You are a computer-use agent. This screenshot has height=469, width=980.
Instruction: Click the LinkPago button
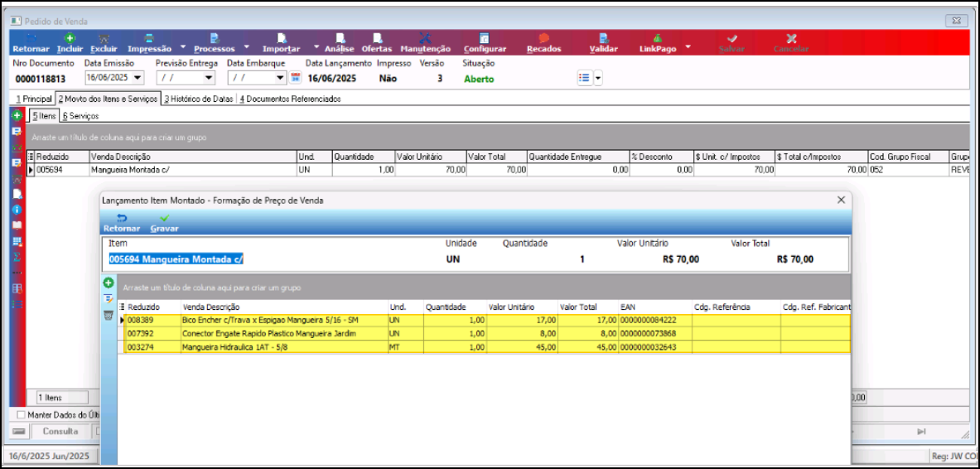pos(658,43)
